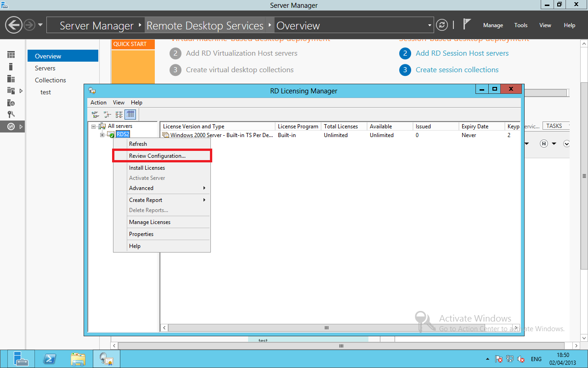The width and height of the screenshot is (588, 368).
Task: Open the breadcrumb dropdown before the refresh icon
Action: [430, 25]
